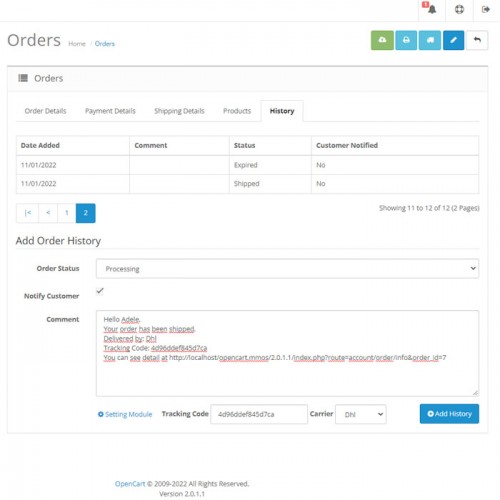Open the notifications bell icon

(430, 9)
